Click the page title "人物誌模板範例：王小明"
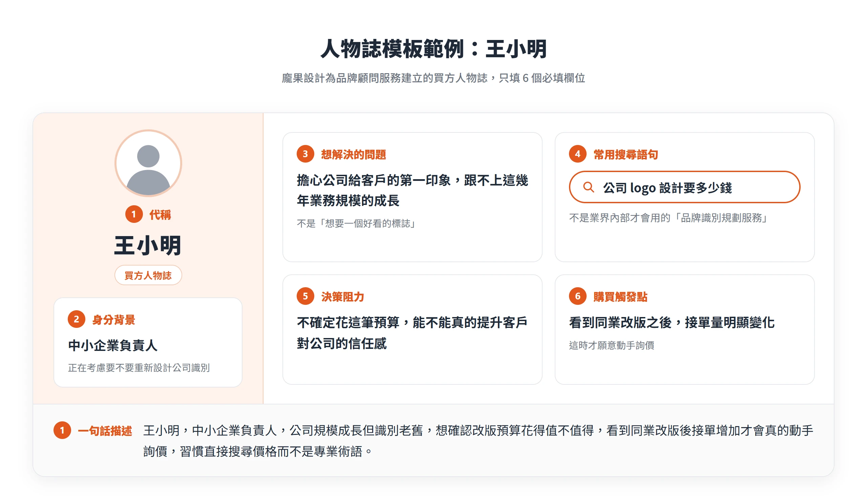The width and height of the screenshot is (867, 504). [x=433, y=48]
